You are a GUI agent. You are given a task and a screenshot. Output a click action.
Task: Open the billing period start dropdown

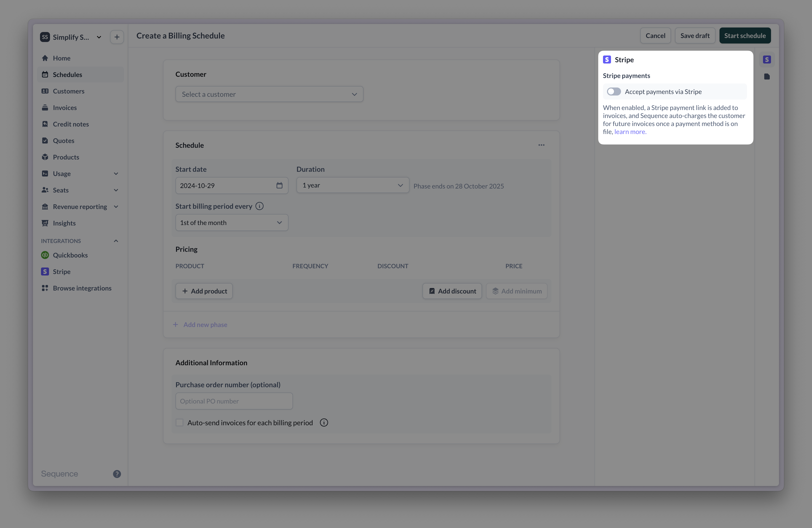point(231,222)
